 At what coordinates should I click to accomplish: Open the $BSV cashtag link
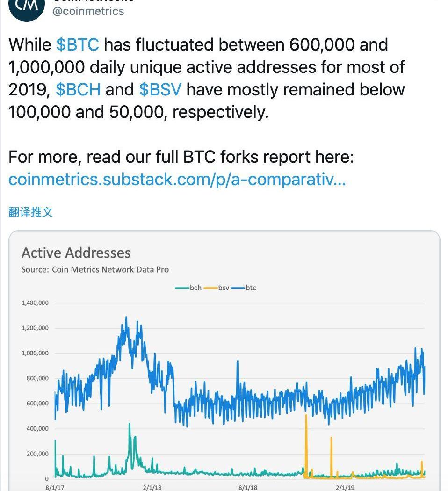coord(160,90)
